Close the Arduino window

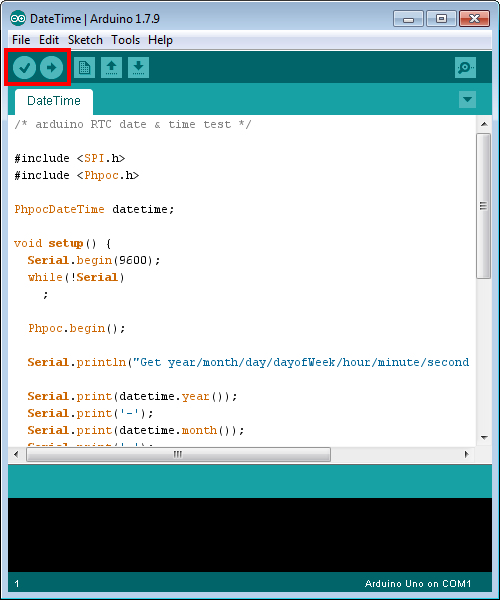[474, 19]
